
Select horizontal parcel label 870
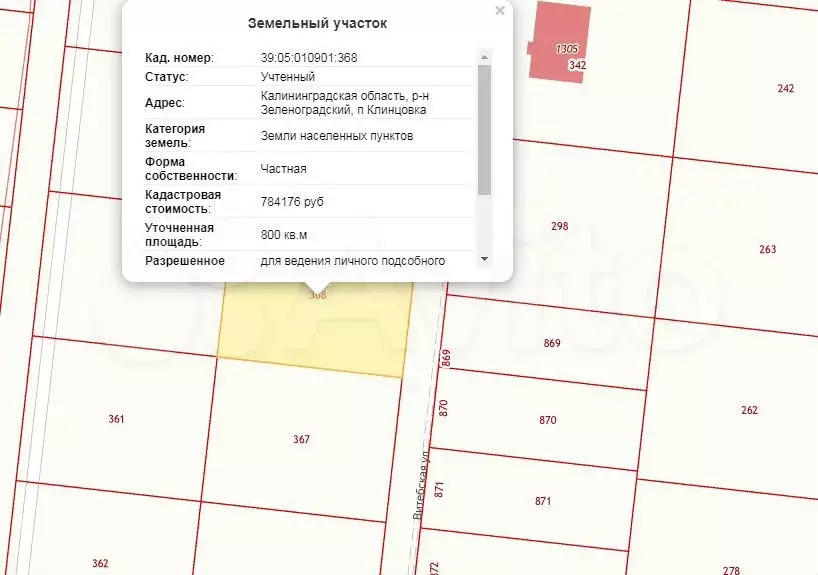548,420
